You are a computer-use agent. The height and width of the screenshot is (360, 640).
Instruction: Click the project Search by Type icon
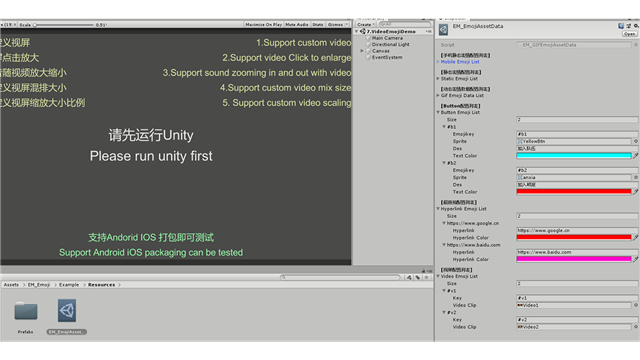(x=409, y=278)
